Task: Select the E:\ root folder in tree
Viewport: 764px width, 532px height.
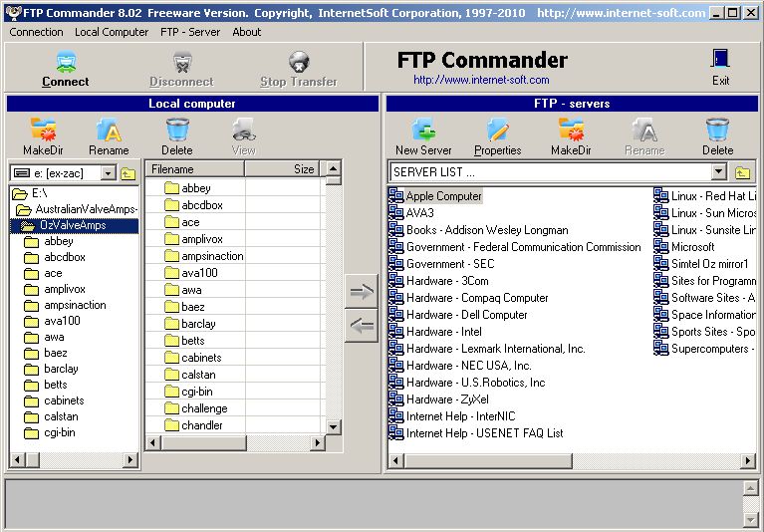Action: (30, 193)
